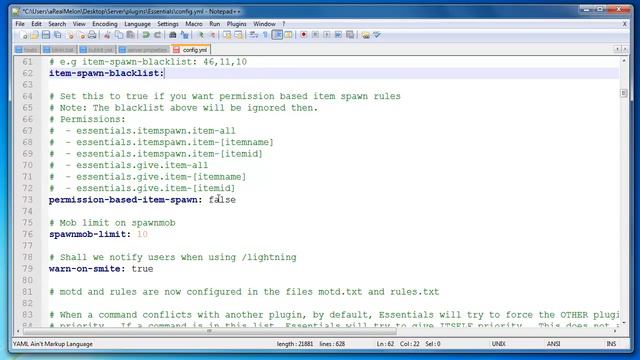Click the Copy toolbar icon
Viewport: 640px width, 360px height.
[x=119, y=35]
